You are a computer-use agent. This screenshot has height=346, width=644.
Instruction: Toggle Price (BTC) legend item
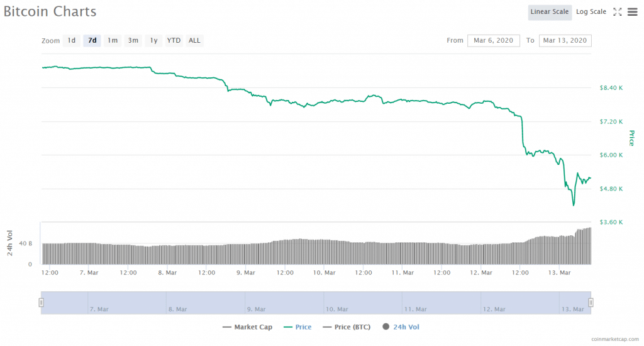pyautogui.click(x=348, y=326)
